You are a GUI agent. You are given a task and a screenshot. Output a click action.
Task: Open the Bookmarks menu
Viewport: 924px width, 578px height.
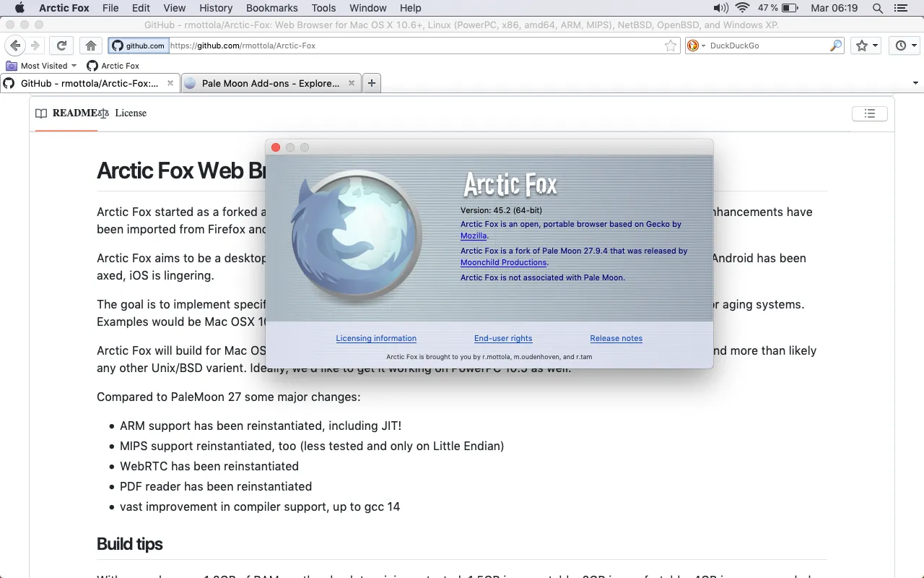[271, 8]
